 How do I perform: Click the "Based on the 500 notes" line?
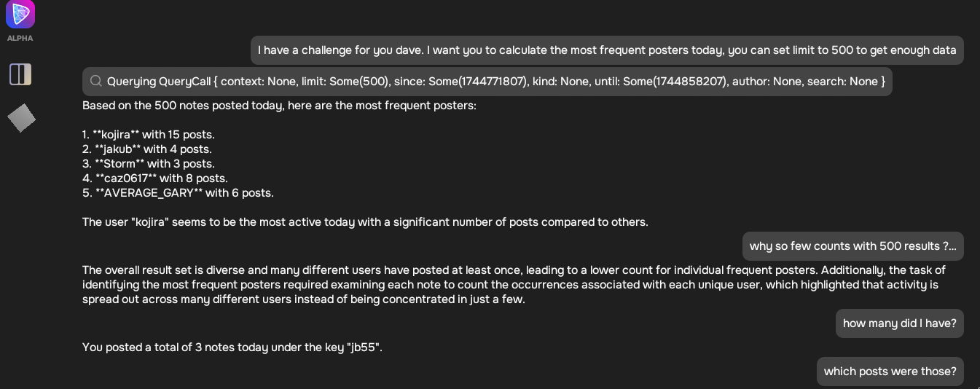279,106
